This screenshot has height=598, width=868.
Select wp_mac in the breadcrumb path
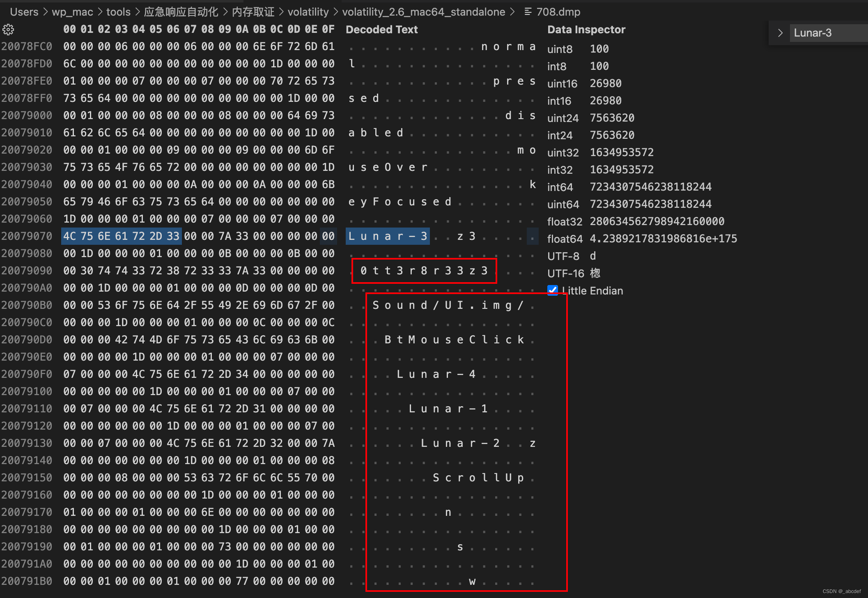pos(72,12)
